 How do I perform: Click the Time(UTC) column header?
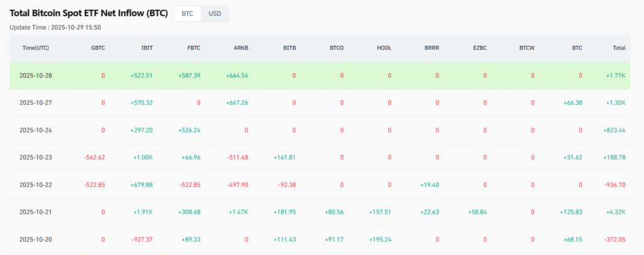click(36, 48)
